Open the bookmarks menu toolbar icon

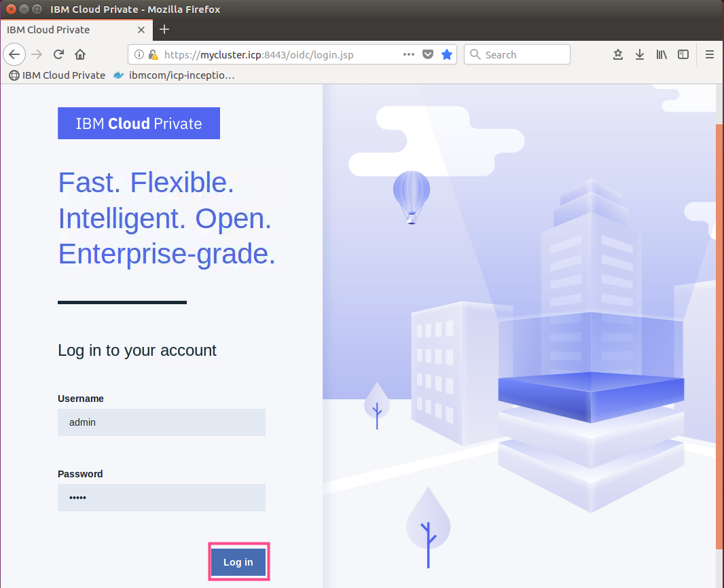click(618, 54)
